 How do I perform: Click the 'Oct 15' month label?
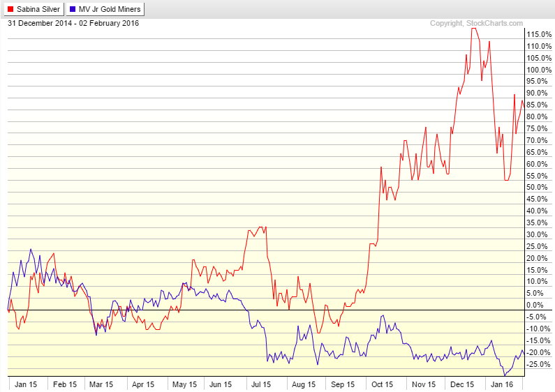click(383, 384)
